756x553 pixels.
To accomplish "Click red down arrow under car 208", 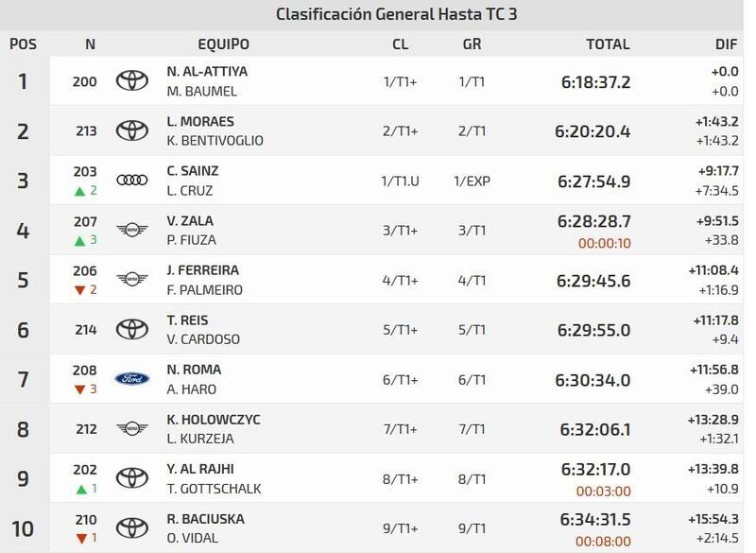I will pyautogui.click(x=78, y=389).
